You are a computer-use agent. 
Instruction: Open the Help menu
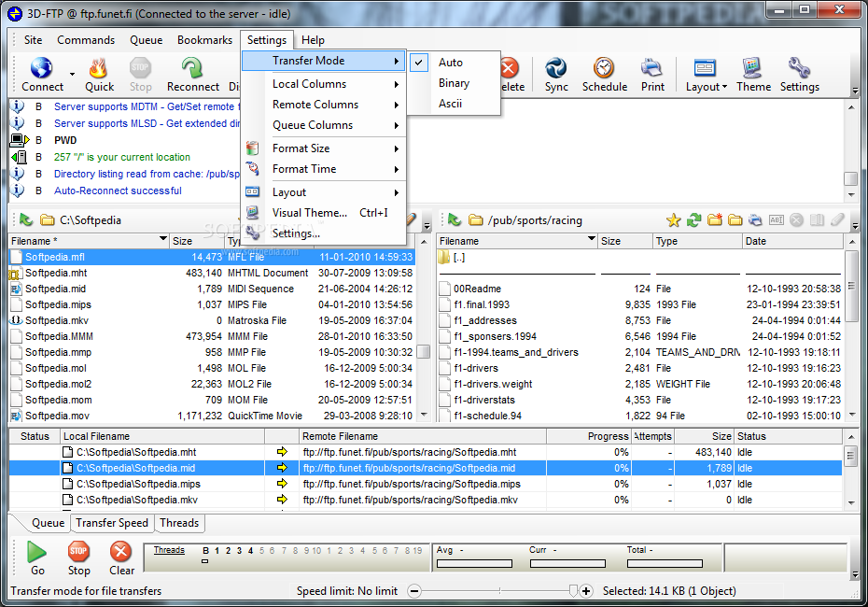click(x=313, y=40)
